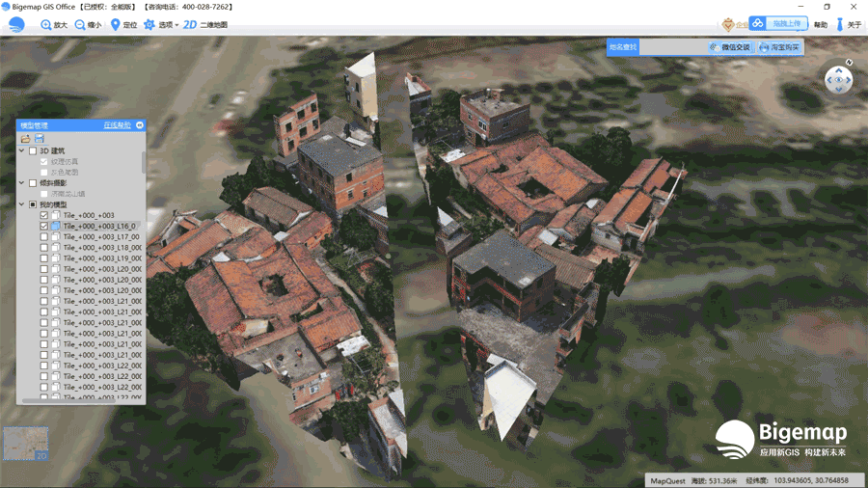868x488 pixels.
Task: Click the Bigemap globe logo in toolbar
Action: coord(16,25)
